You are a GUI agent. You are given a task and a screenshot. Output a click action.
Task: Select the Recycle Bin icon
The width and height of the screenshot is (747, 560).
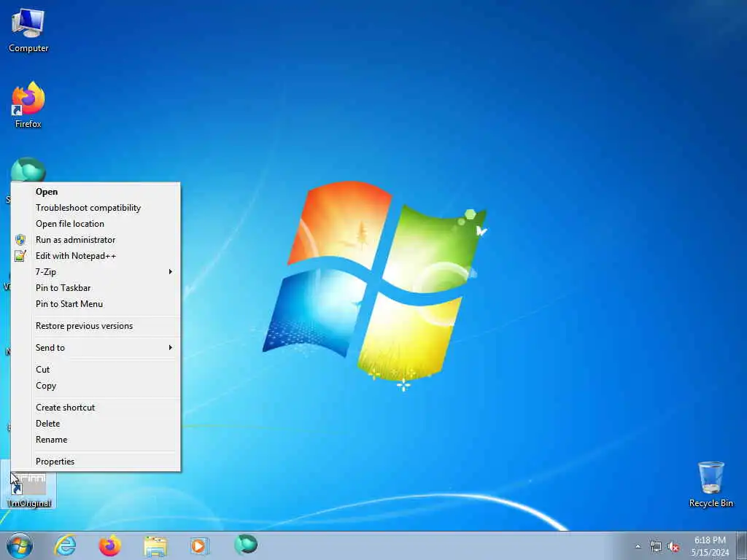coord(711,484)
